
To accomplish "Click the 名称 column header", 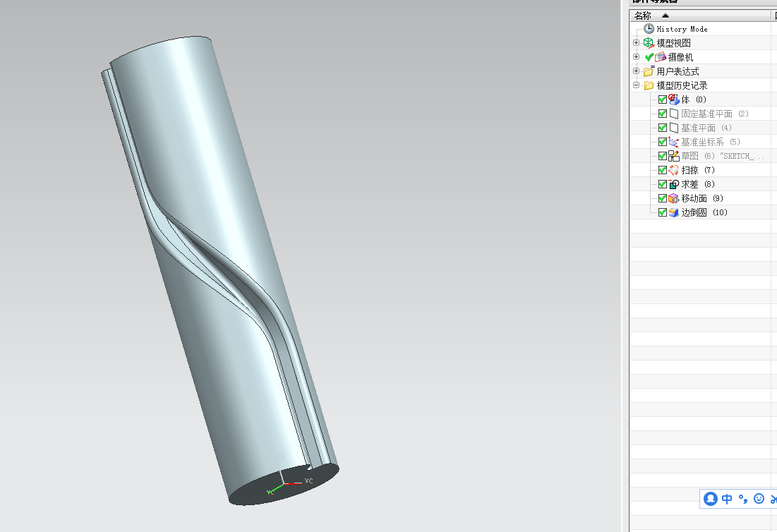I will [x=700, y=16].
